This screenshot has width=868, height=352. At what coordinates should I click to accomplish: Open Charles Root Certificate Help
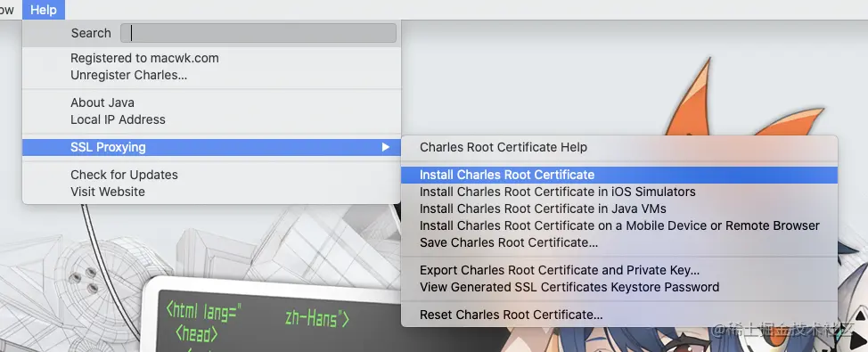pyautogui.click(x=618, y=147)
